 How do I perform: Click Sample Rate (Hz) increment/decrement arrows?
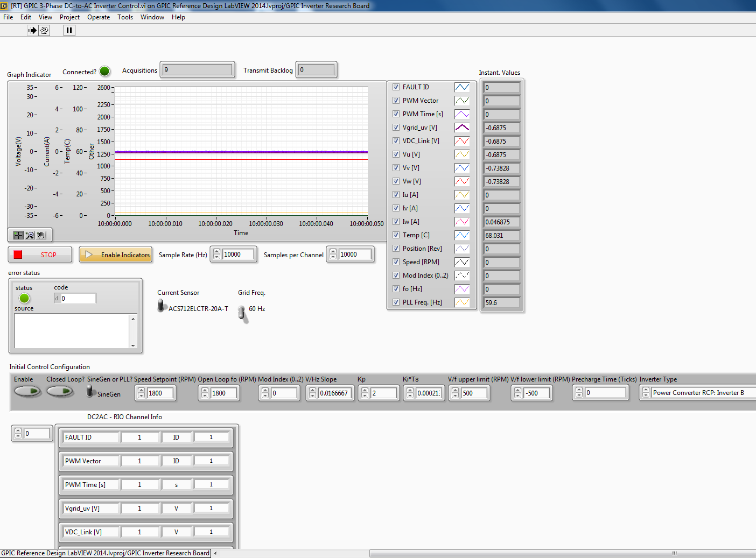coord(216,255)
